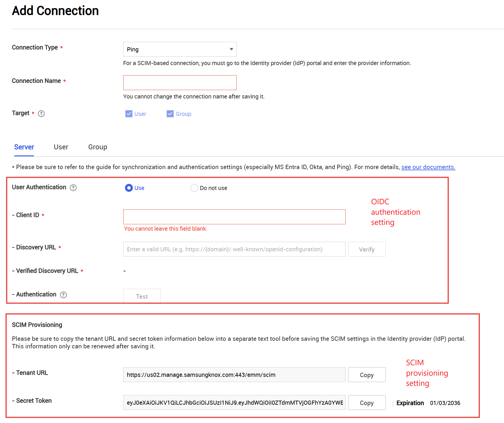
Task: Click the help icon next to Target
Action: 41,114
